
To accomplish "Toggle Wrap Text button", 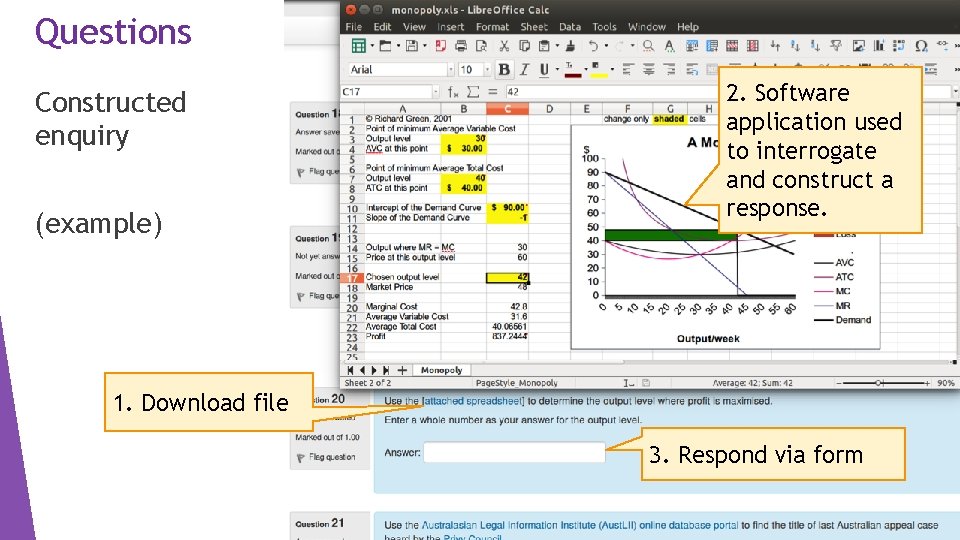I will click(692, 70).
